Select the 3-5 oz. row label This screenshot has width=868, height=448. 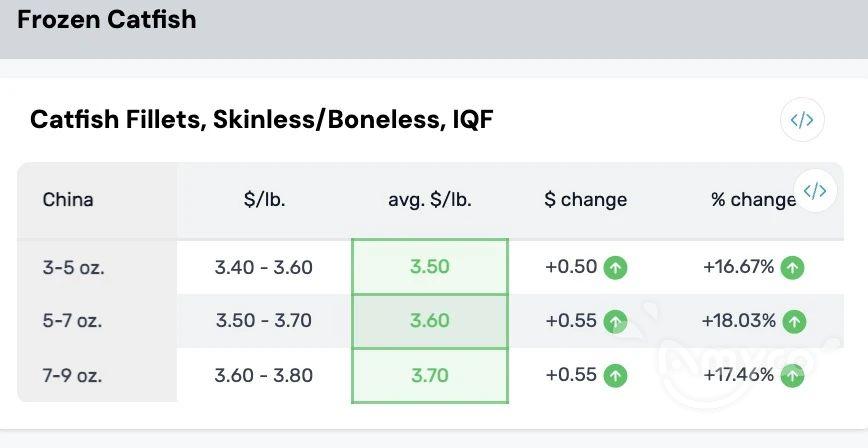tap(72, 267)
